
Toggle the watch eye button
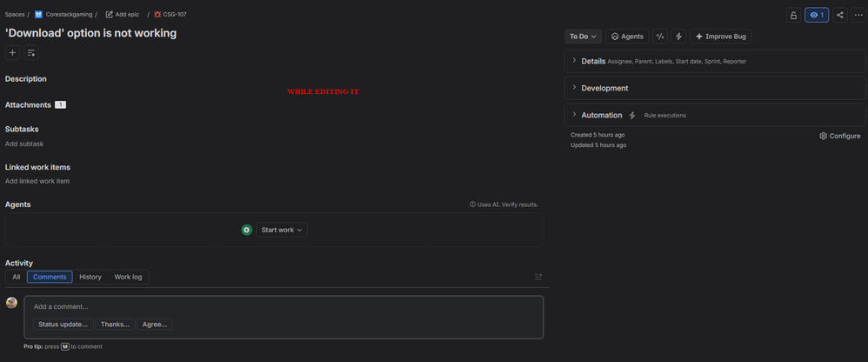[817, 15]
